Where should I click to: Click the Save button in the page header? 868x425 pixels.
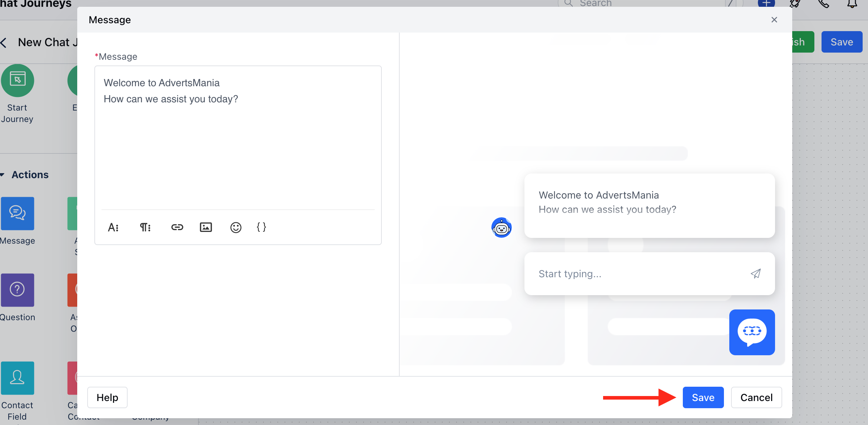tap(842, 42)
